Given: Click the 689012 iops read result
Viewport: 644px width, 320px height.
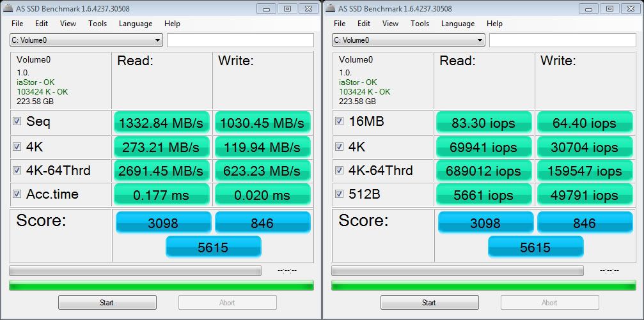Looking at the screenshot, I should tap(484, 171).
